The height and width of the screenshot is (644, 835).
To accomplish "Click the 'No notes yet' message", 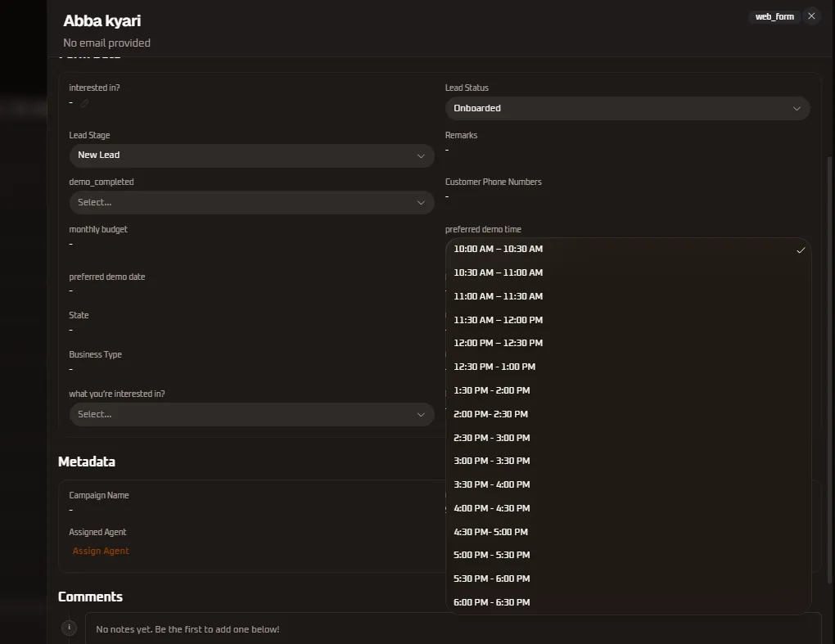I will (187, 629).
